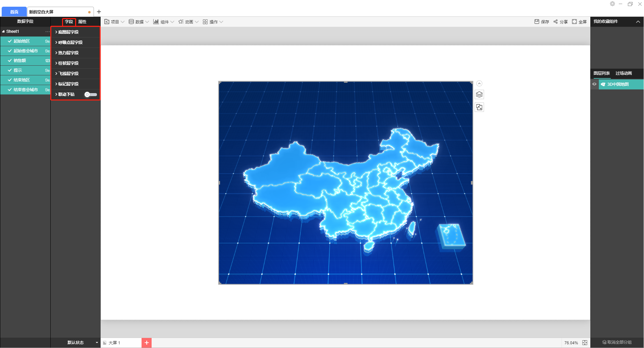Viewport: 644px width, 348px height.
Task: Add a new screen page with plus button
Action: [147, 343]
